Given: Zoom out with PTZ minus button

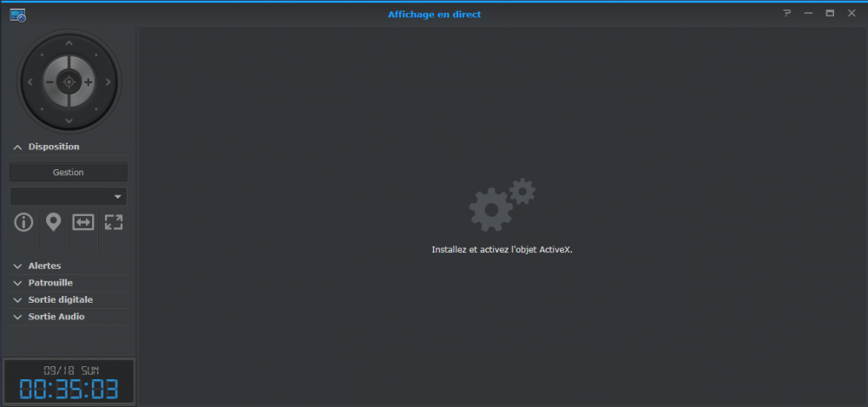Looking at the screenshot, I should pyautogui.click(x=49, y=82).
